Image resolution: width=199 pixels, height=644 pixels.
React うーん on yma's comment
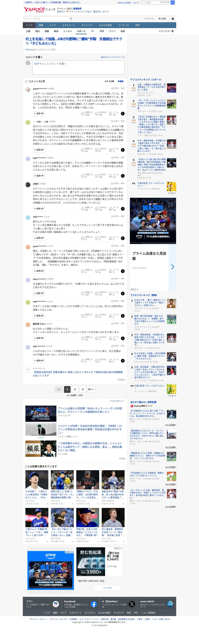pyautogui.click(x=114, y=114)
